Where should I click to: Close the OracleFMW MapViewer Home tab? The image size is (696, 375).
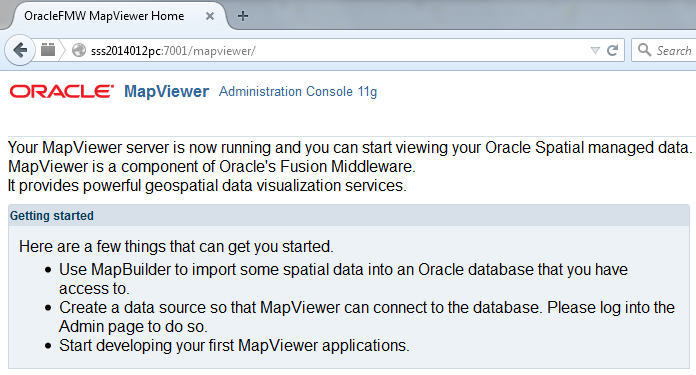point(210,16)
